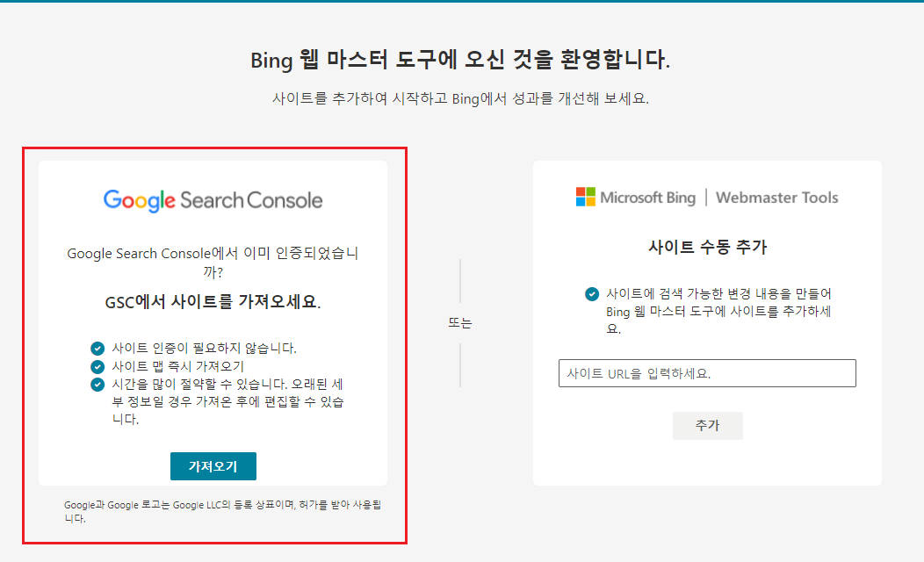The width and height of the screenshot is (924, 562).
Task: Click the Microsoft Bing four-color logo
Action: 585,197
